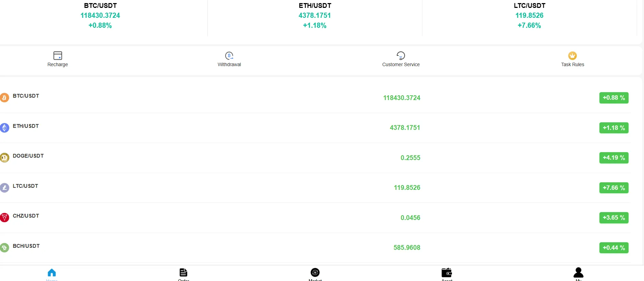Click the +7.66 % LTC change badge
This screenshot has height=281, width=644.
click(x=613, y=188)
